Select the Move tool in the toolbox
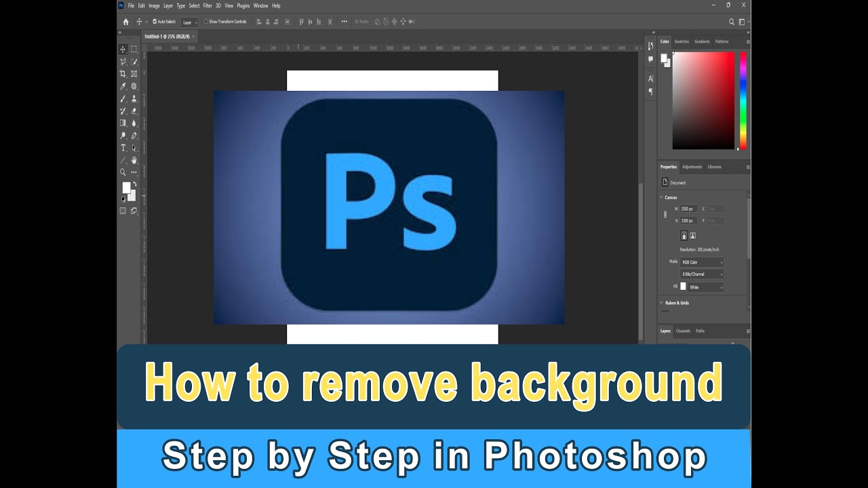The width and height of the screenshot is (868, 488). coord(123,49)
